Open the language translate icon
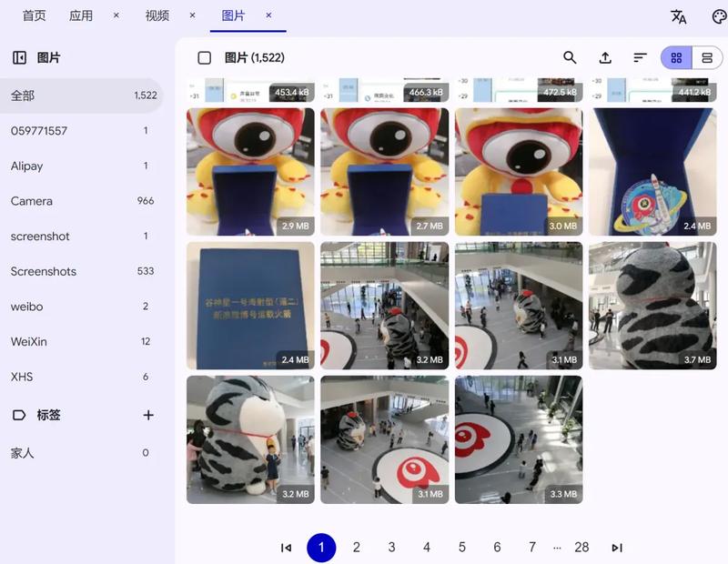This screenshot has height=564, width=728. tap(678, 16)
